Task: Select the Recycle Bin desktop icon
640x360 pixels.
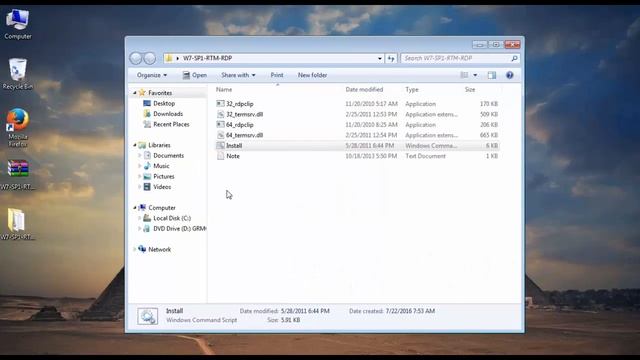Action: 18,73
